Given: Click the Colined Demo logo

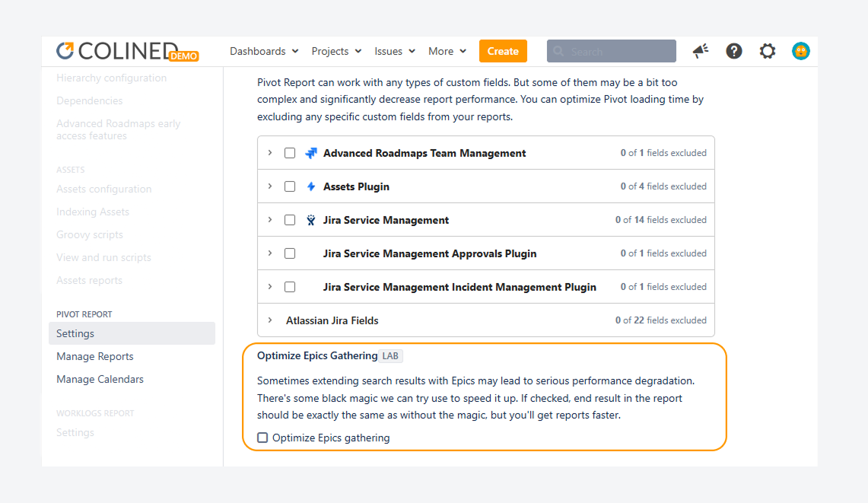Looking at the screenshot, I should point(127,51).
